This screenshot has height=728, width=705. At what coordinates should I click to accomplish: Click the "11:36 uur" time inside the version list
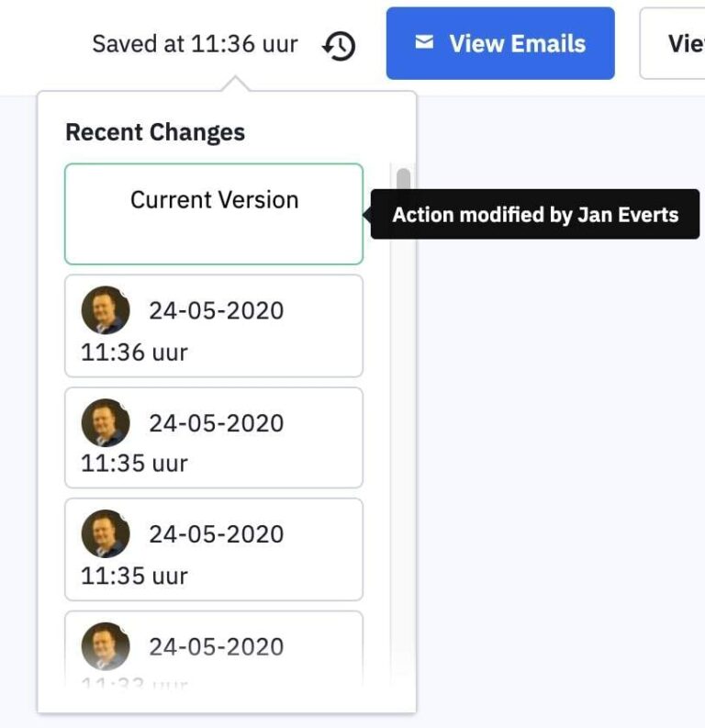coord(134,352)
